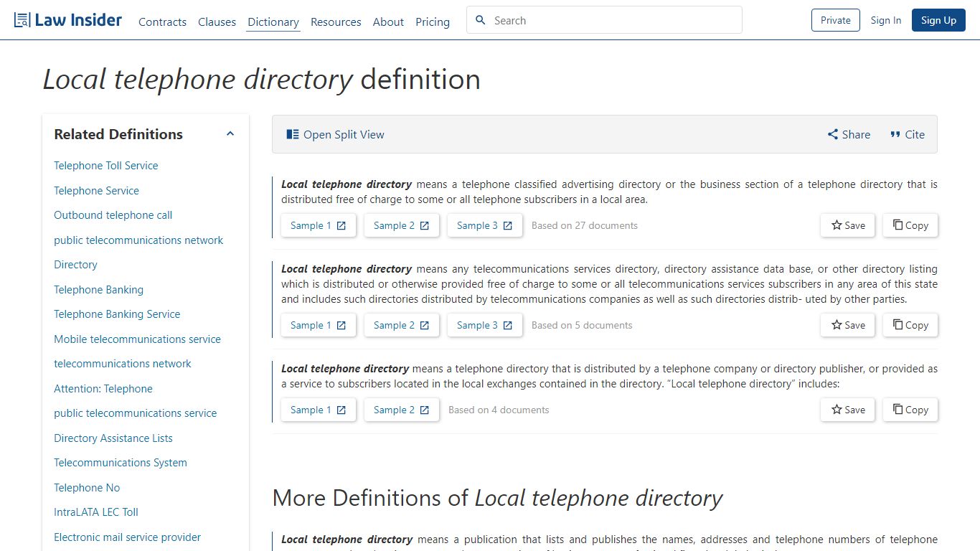Open external icon on second definition Sample 2

(425, 325)
